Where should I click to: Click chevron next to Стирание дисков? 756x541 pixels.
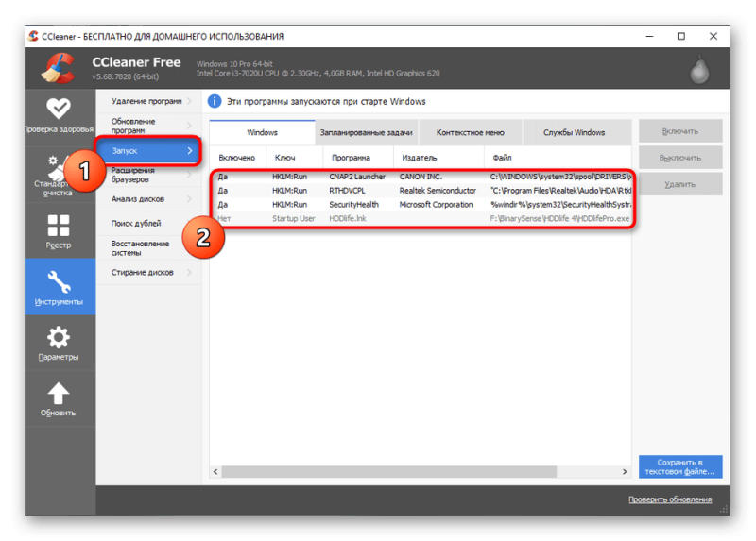[190, 273]
